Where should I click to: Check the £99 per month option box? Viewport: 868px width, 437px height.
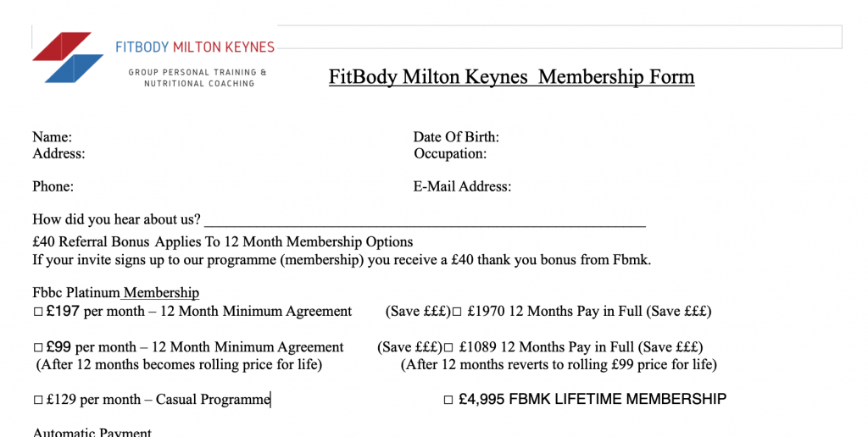coord(38,348)
